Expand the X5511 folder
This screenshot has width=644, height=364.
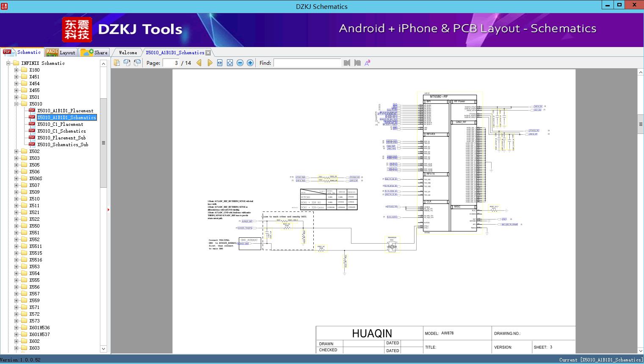16,246
